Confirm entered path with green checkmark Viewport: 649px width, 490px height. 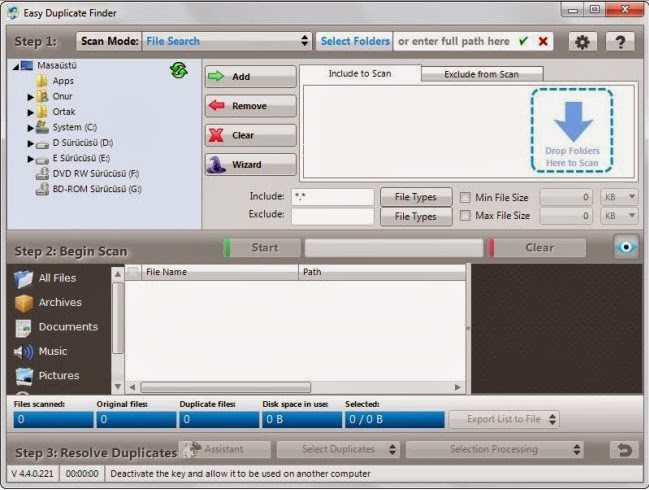[x=523, y=41]
